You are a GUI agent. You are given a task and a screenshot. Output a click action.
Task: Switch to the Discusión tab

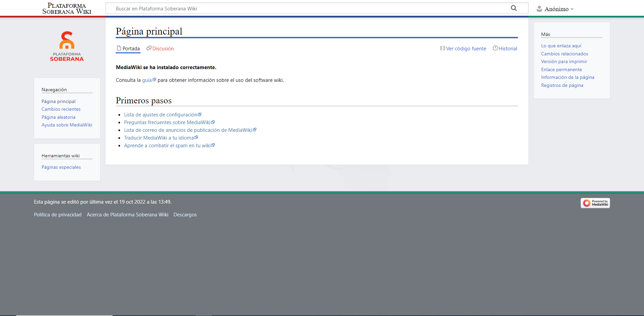160,49
